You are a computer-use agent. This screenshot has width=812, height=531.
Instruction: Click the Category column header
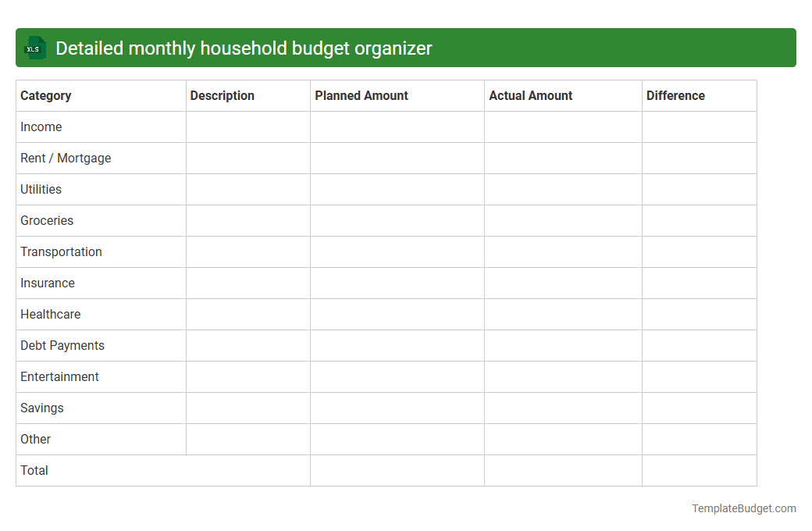tap(46, 95)
